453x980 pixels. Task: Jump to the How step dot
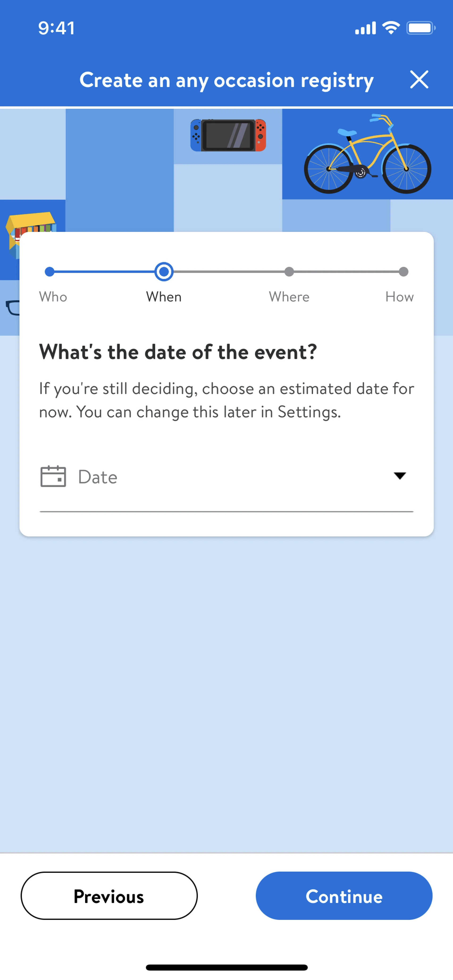pyautogui.click(x=403, y=272)
